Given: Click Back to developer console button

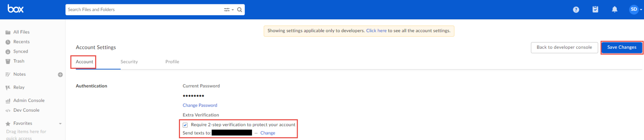Looking at the screenshot, I should tap(564, 47).
